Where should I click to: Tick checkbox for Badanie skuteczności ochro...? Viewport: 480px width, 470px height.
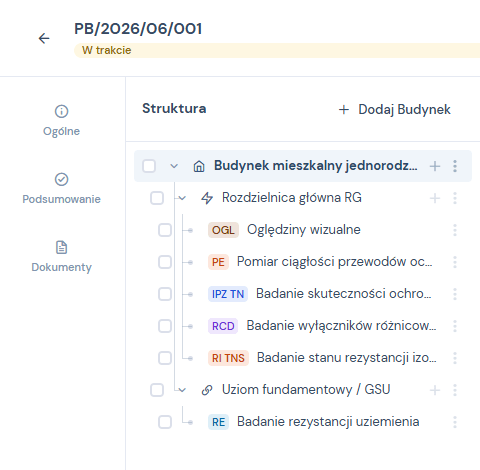[165, 294]
